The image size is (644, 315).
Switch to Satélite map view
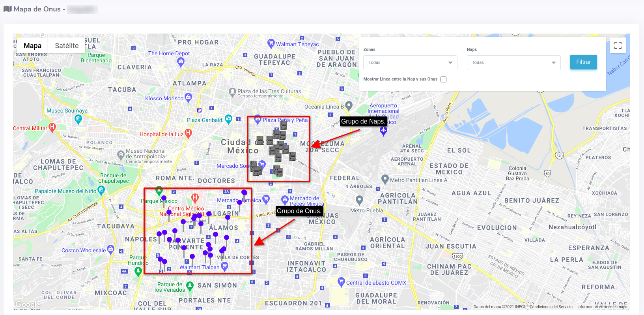point(67,46)
